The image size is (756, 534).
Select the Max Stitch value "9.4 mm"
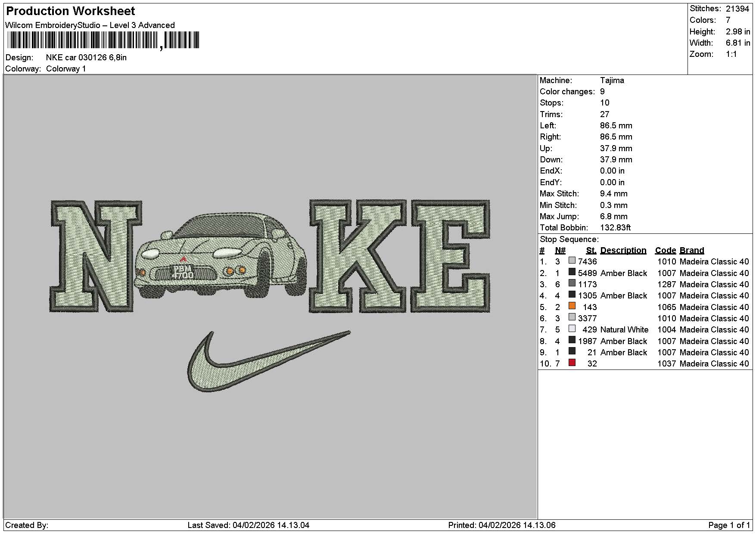614,194
